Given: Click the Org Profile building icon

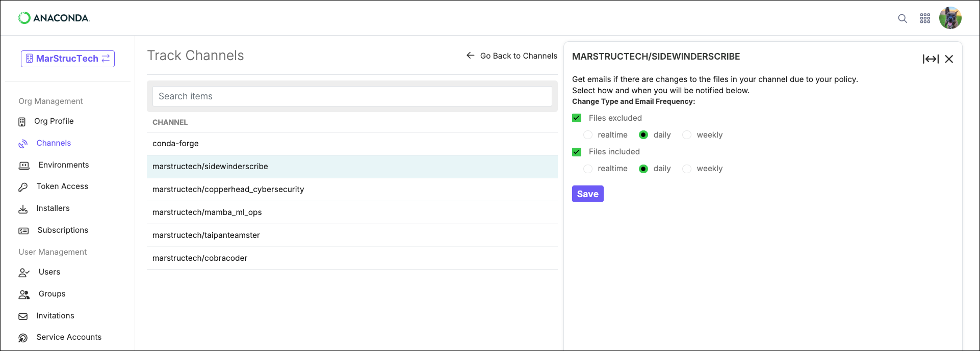Looking at the screenshot, I should click(x=22, y=122).
